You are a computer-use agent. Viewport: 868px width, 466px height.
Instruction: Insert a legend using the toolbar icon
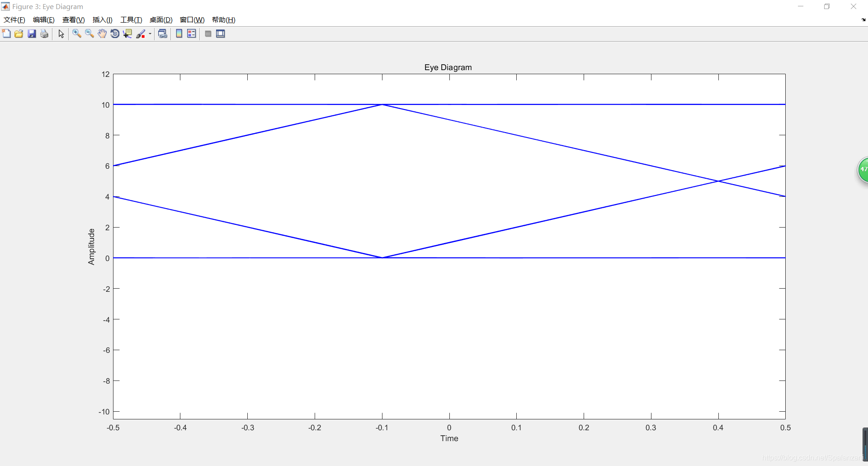tap(192, 34)
